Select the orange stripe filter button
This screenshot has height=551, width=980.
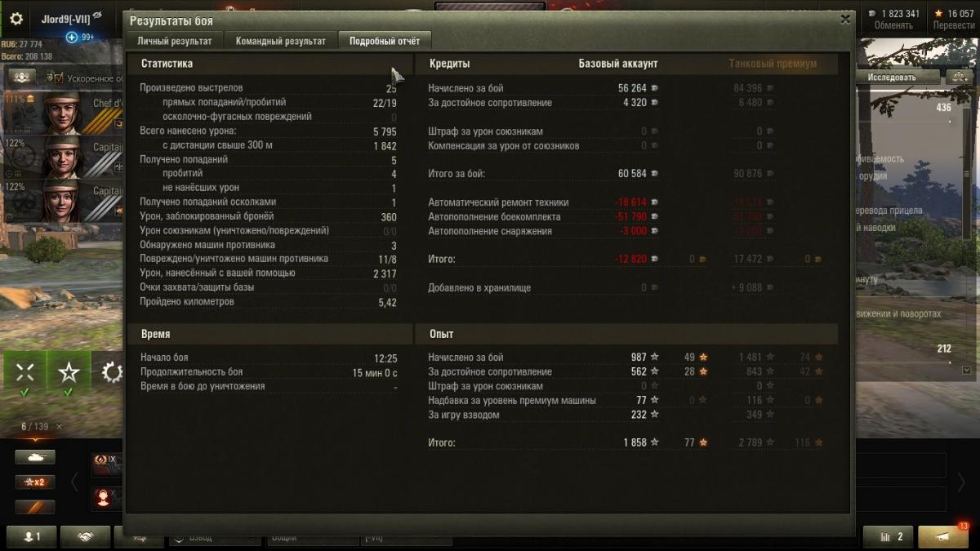coord(35,507)
